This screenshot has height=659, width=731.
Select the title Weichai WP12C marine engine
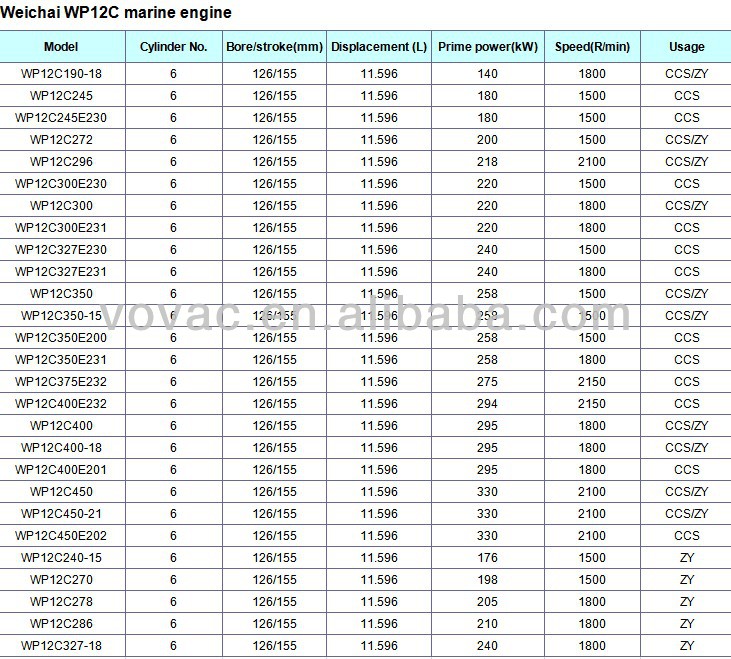116,13
